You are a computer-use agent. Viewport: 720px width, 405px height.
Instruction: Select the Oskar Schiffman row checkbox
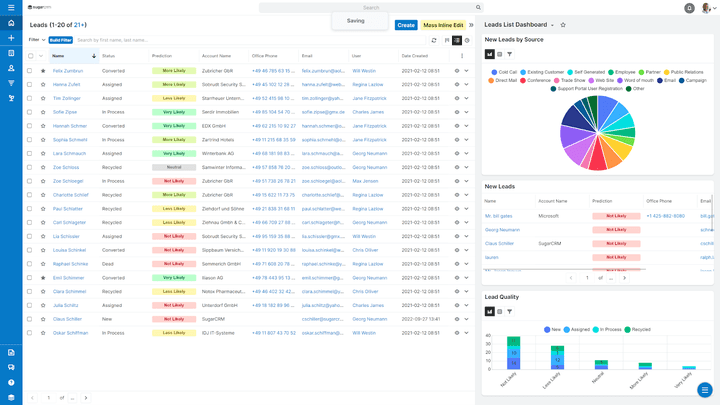pos(30,333)
